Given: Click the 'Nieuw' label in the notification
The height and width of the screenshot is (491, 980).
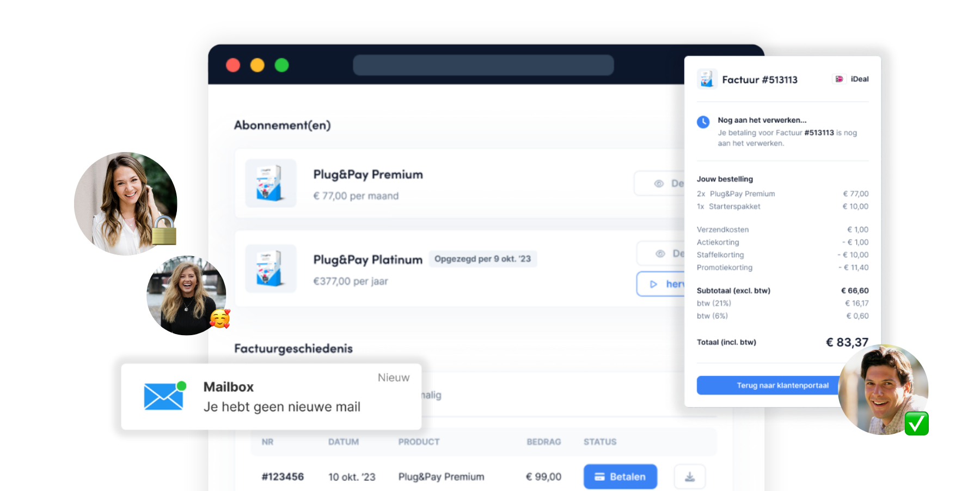Looking at the screenshot, I should click(x=394, y=378).
